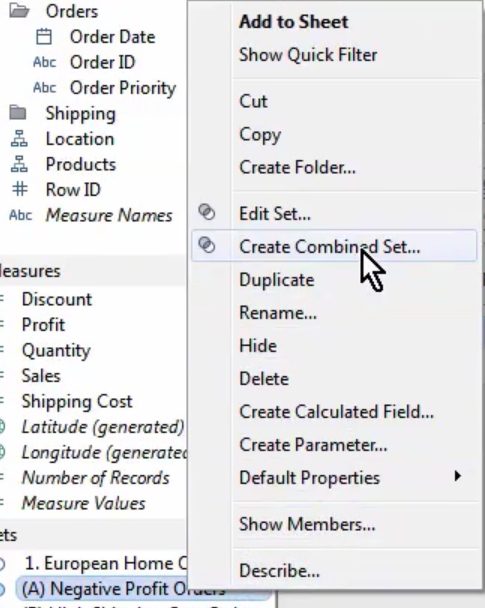Select the (A) Negative Profit Orders set
485x608 pixels.
pos(124,589)
